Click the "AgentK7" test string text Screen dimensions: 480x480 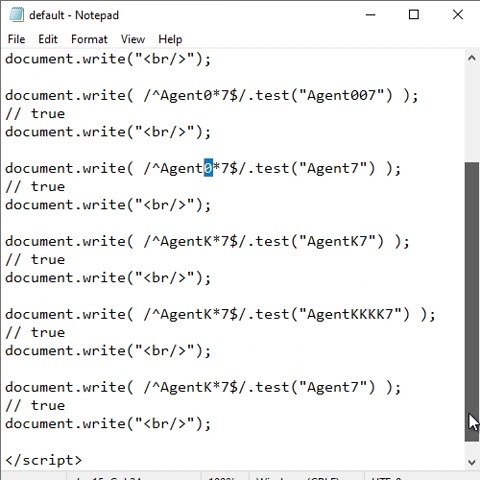click(341, 241)
